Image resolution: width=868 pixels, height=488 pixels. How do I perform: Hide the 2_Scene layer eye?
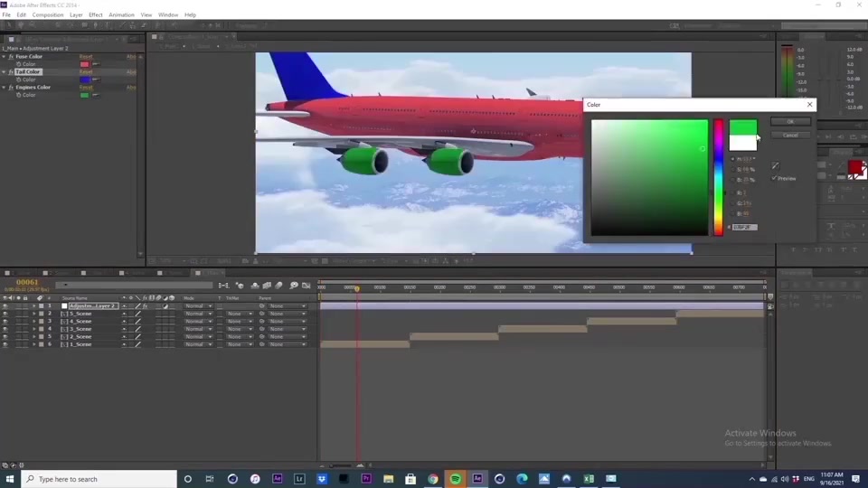(x=5, y=337)
